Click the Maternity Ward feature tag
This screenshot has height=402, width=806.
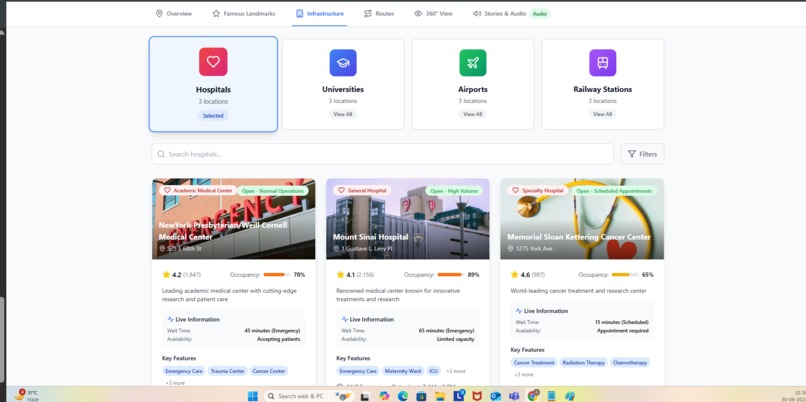403,371
